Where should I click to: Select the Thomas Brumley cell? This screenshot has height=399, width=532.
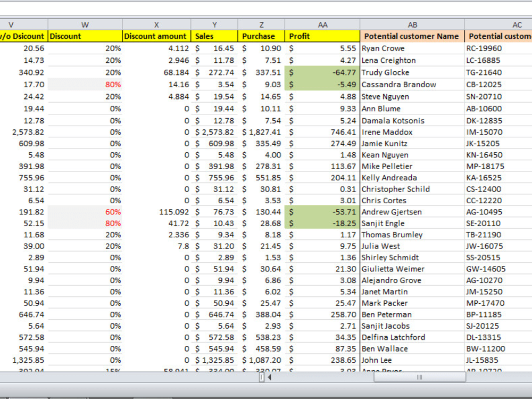[412, 235]
